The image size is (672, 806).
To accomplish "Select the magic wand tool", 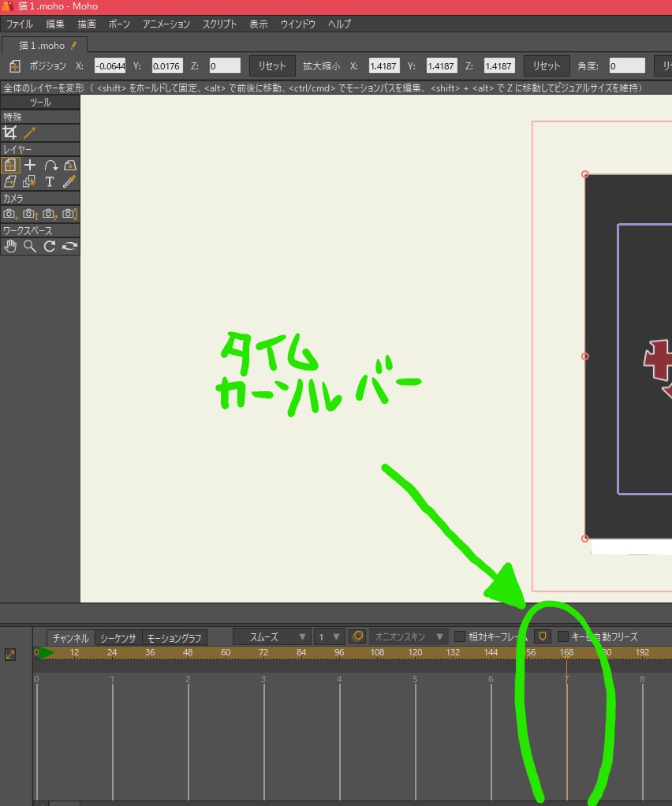I will coord(30,132).
